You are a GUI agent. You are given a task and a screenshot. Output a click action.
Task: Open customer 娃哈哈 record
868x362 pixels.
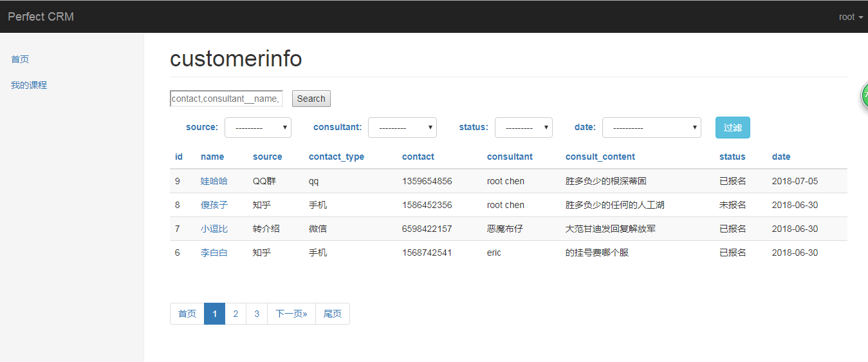(214, 181)
